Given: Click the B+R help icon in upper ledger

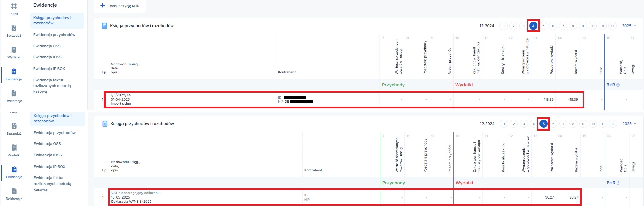Looking at the screenshot, I should click(618, 85).
